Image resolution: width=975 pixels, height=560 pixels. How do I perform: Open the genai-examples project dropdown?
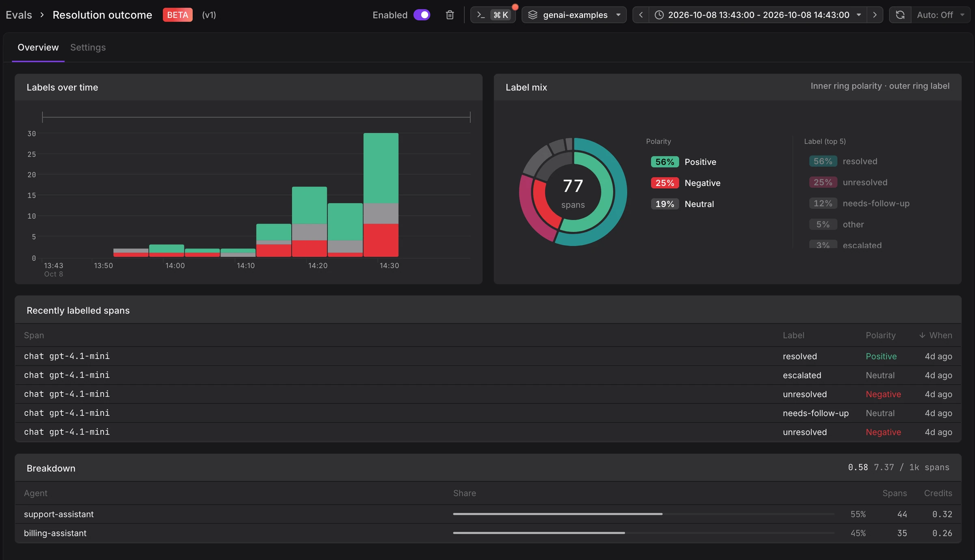point(574,15)
